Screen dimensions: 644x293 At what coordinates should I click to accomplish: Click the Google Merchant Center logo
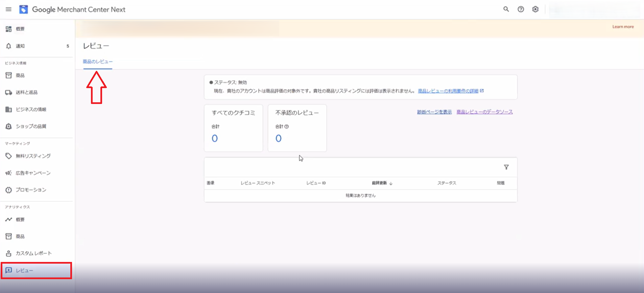(23, 9)
